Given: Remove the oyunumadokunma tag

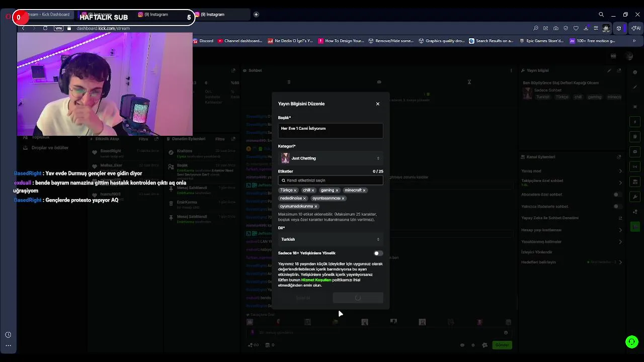Looking at the screenshot, I should point(315,207).
